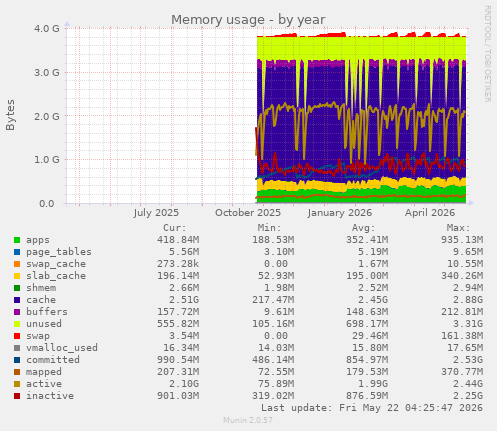Image resolution: width=497 pixels, height=431 pixels.
Task: Click the Max: column header
Action: tap(458, 228)
